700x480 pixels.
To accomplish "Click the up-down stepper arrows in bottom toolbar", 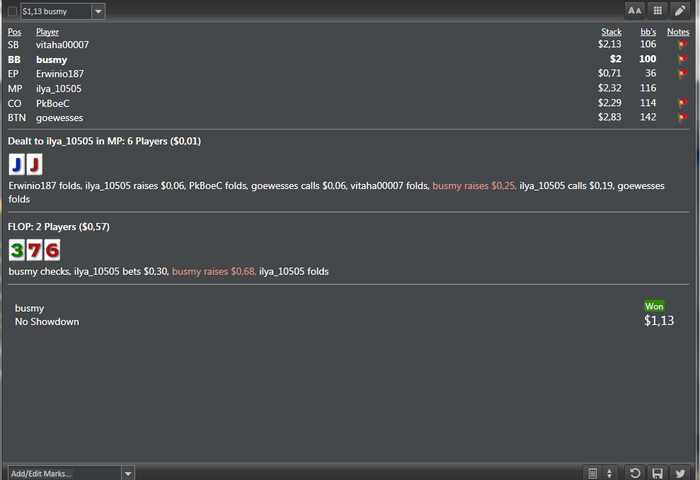I will 609,473.
